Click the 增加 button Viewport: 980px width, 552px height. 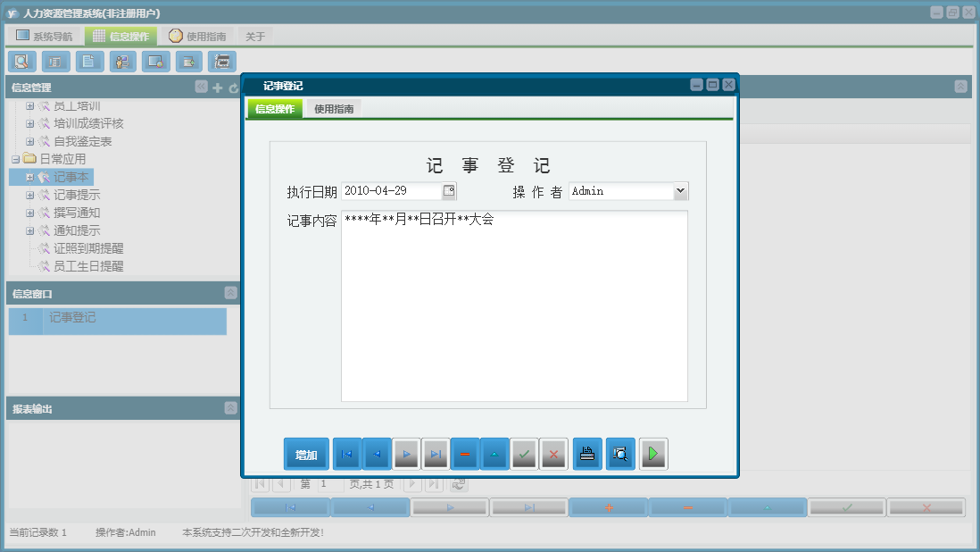coord(306,455)
